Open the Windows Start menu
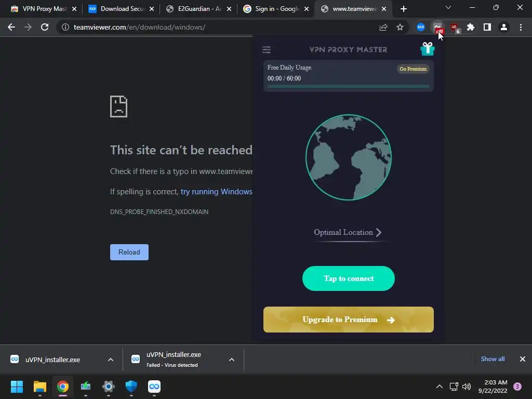The height and width of the screenshot is (399, 532). click(x=17, y=387)
